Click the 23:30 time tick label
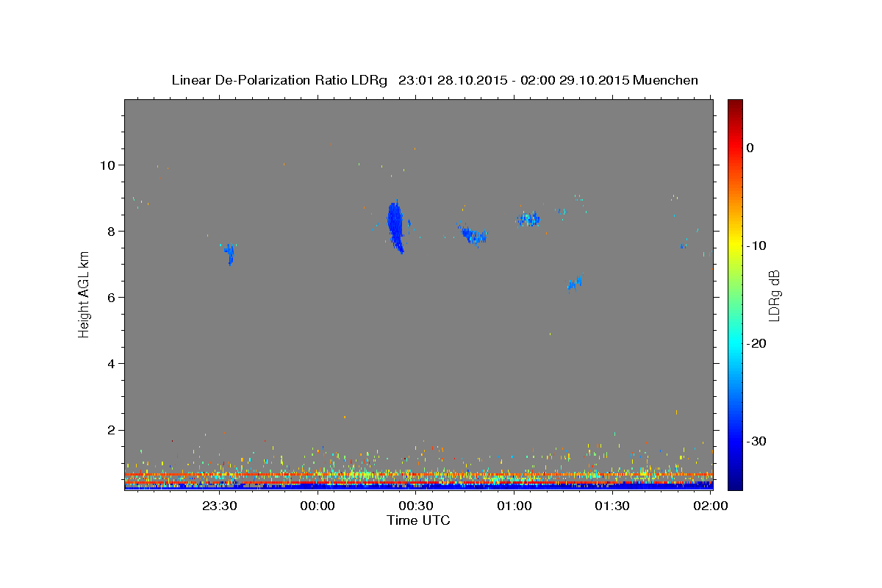Viewport: 882px width, 588px height. click(x=220, y=506)
